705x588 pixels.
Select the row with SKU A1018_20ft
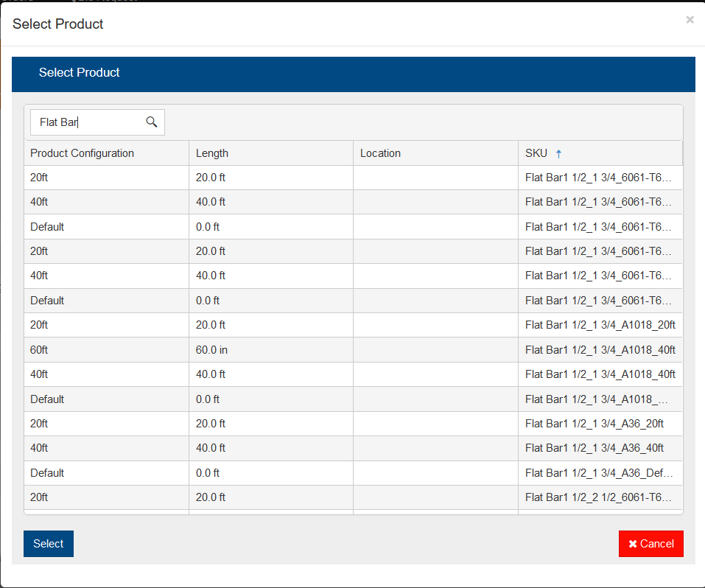point(600,325)
